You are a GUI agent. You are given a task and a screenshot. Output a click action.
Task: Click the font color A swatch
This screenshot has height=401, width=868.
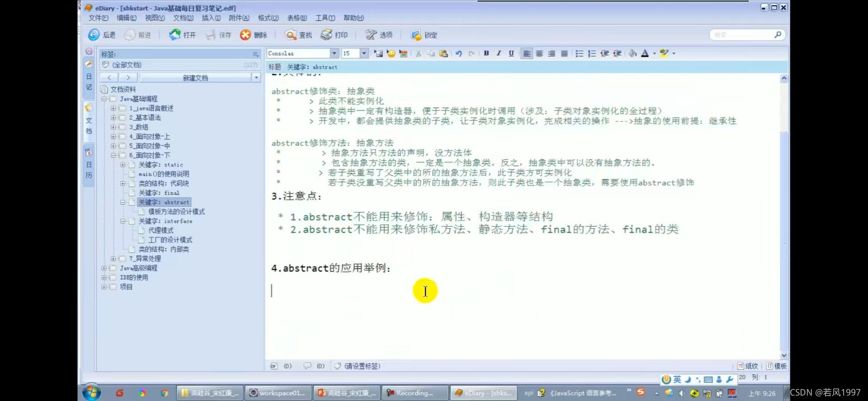[645, 53]
